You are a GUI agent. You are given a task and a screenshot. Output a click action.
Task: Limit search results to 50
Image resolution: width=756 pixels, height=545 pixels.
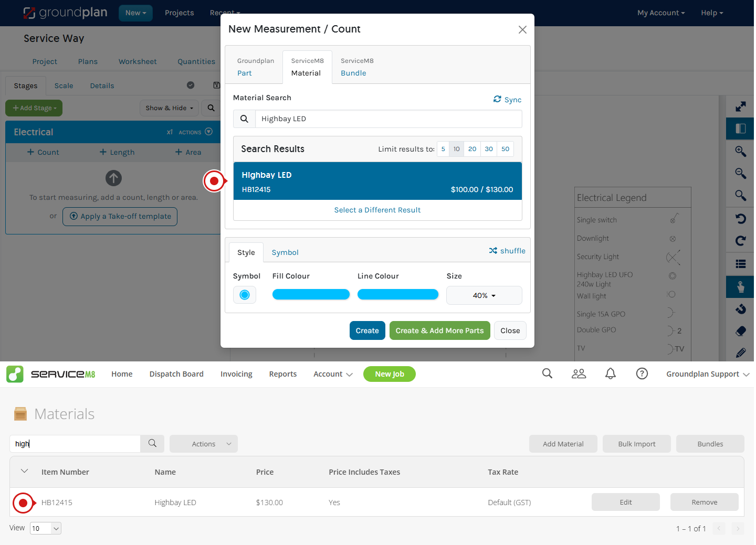[506, 149]
